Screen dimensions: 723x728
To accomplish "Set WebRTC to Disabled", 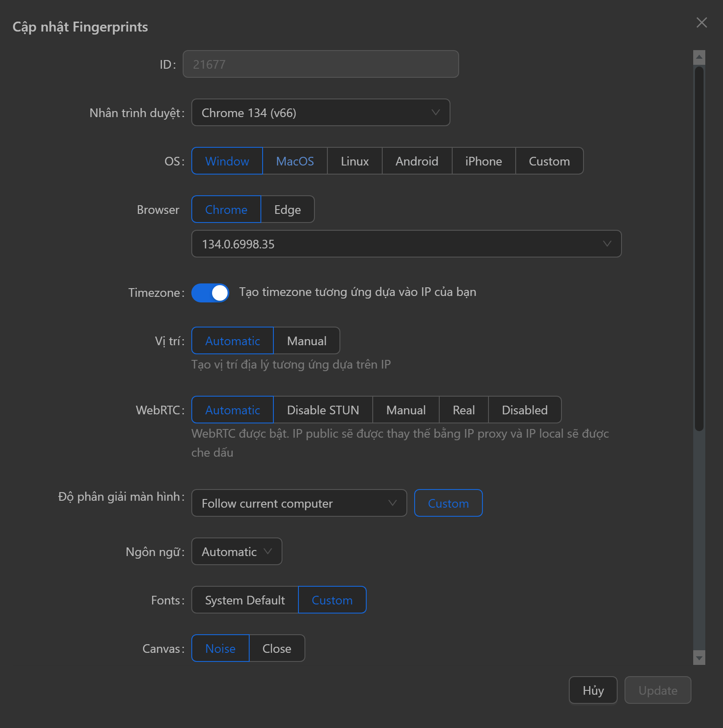I will [524, 410].
